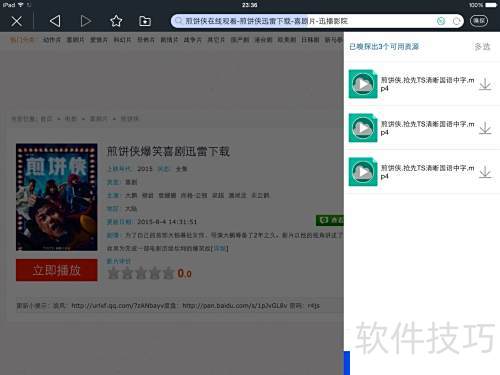The height and width of the screenshot is (375, 500).
Task: Play the third mp4 via its green video icon
Action: [x=363, y=172]
